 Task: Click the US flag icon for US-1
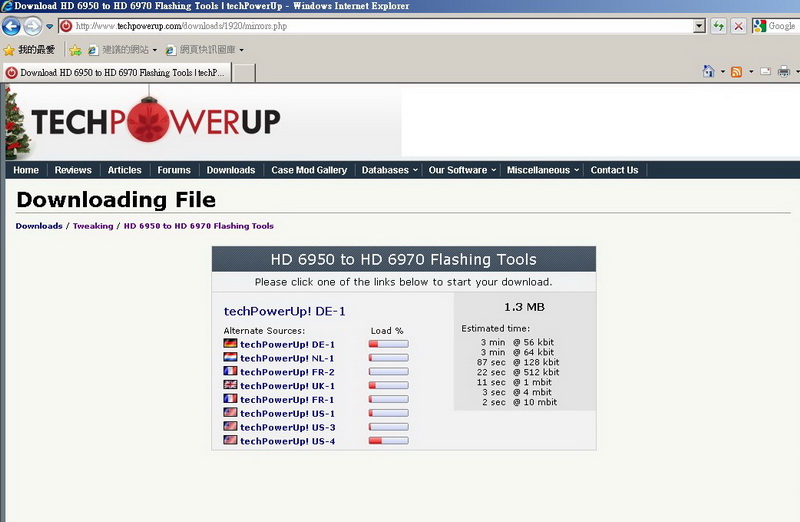(230, 412)
